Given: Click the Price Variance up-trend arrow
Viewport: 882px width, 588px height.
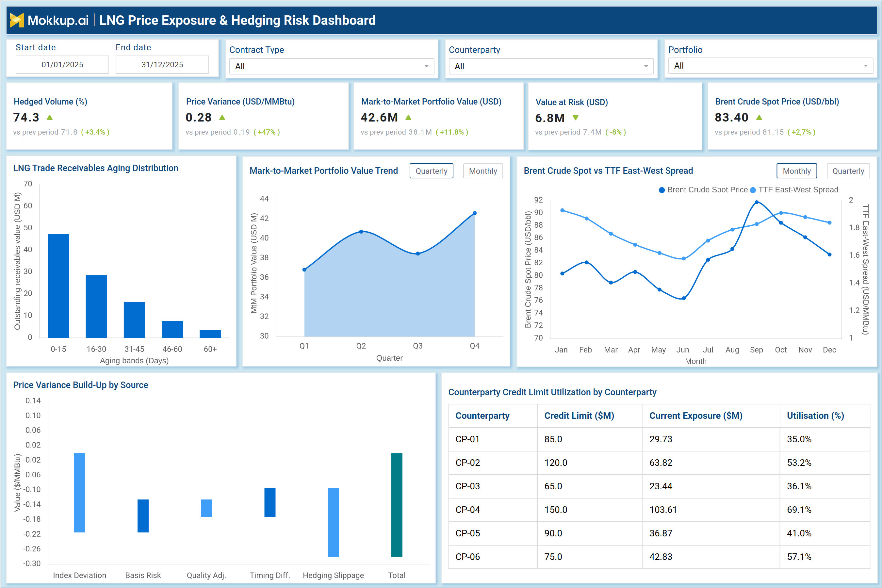Looking at the screenshot, I should pos(222,118).
